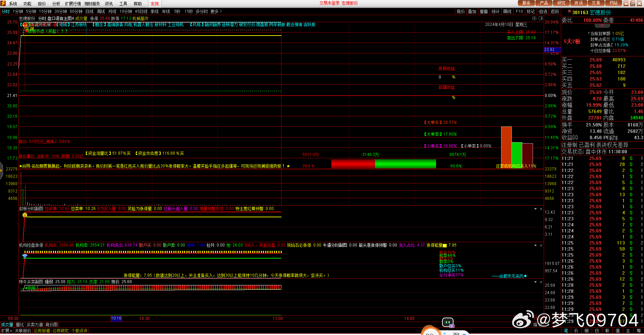Open the 公司报道 bottom tab
The height and width of the screenshot is (335, 644).
click(x=42, y=331)
